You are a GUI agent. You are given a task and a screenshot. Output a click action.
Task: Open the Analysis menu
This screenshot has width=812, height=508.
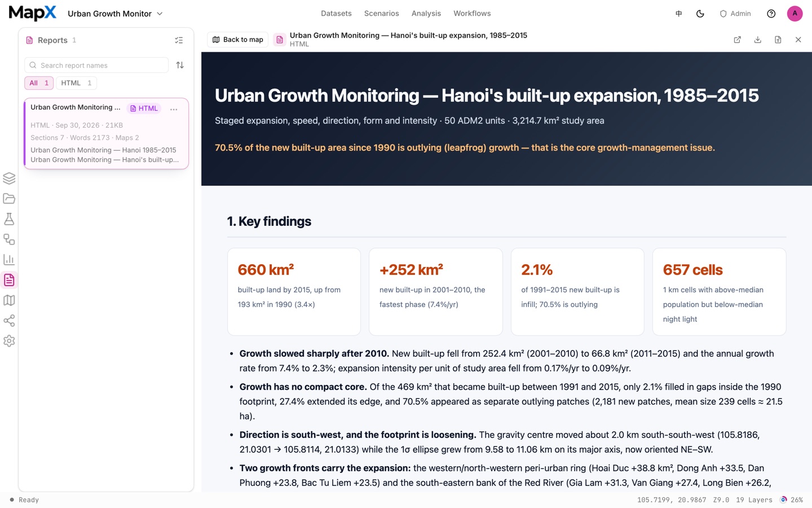click(x=426, y=14)
